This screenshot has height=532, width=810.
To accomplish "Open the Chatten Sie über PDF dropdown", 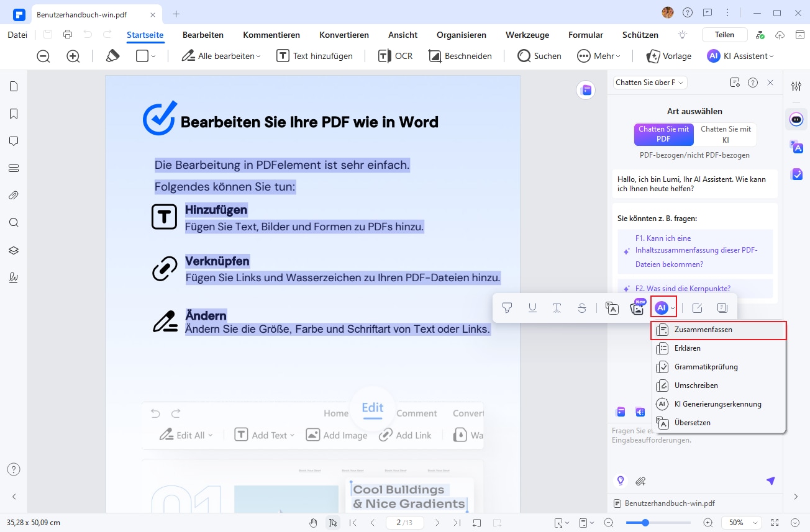I will click(650, 82).
